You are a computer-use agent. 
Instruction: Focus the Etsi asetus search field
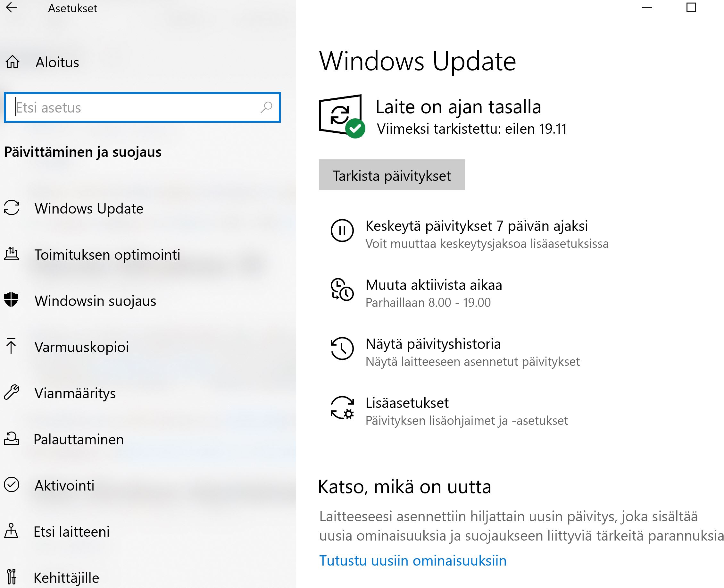point(142,107)
